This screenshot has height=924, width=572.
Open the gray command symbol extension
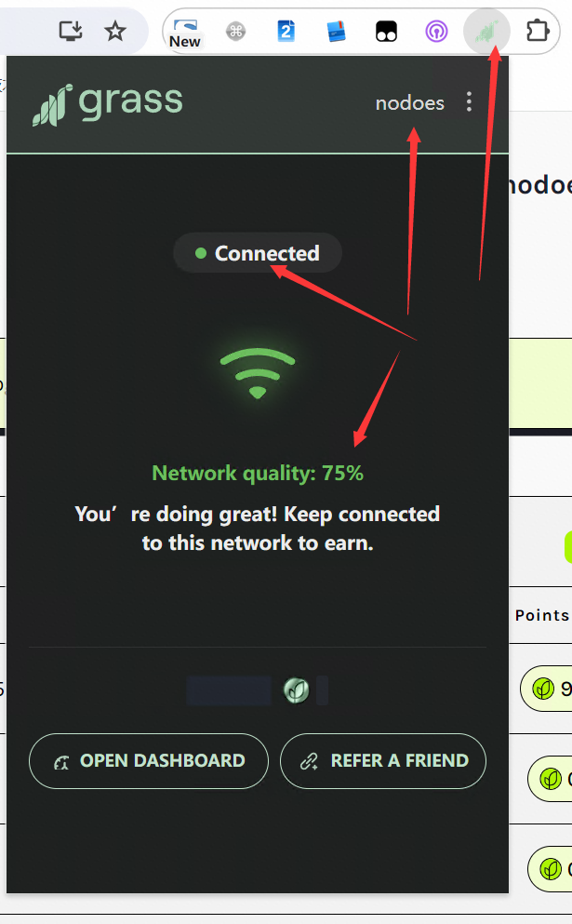235,32
